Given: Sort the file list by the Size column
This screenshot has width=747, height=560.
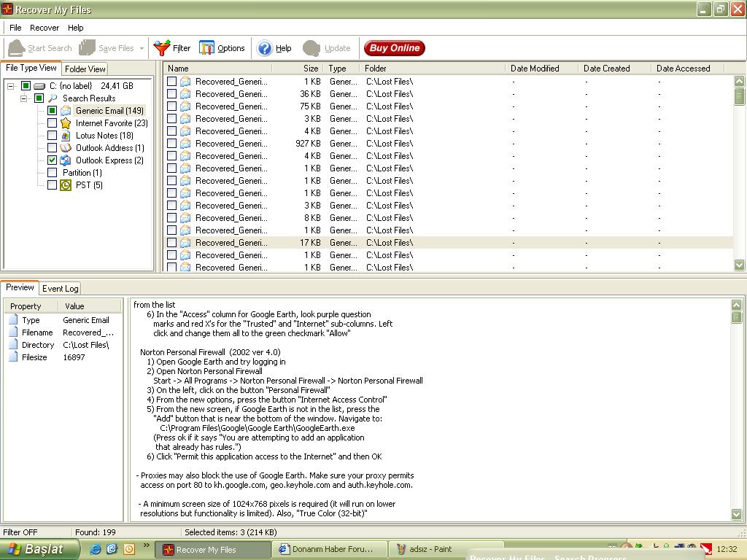Looking at the screenshot, I should coord(298,69).
